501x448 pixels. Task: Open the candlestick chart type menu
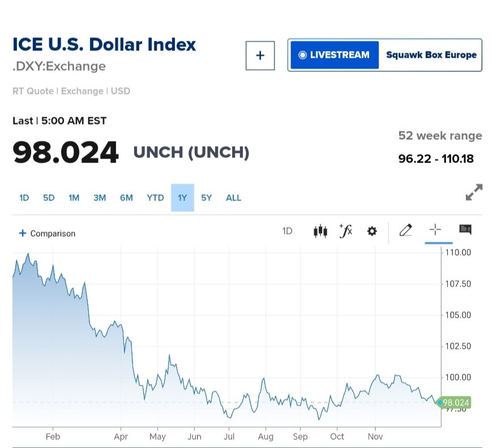click(x=320, y=231)
